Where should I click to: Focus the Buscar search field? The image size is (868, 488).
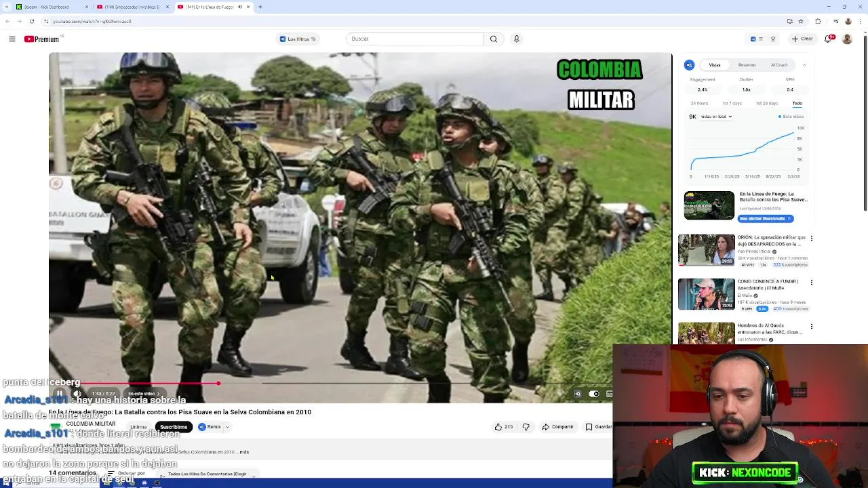point(414,39)
